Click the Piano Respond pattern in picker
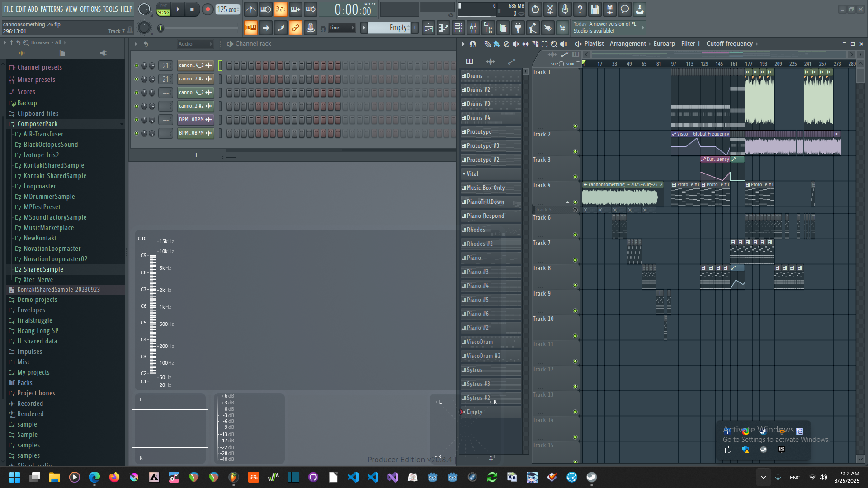Viewport: 868px width, 488px height. coord(486,216)
